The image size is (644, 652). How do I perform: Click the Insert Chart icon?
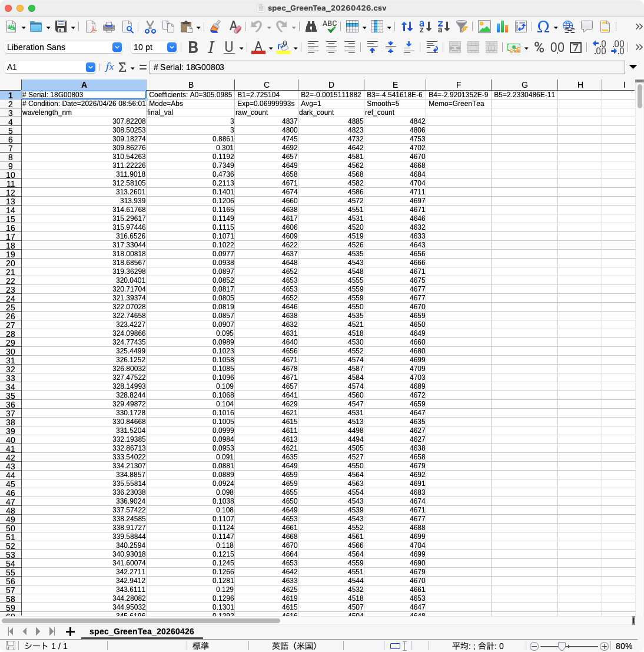[x=502, y=27]
